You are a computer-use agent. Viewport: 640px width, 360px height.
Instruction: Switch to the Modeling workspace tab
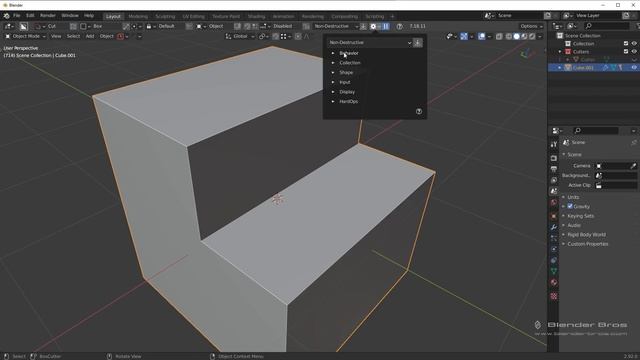pyautogui.click(x=138, y=16)
